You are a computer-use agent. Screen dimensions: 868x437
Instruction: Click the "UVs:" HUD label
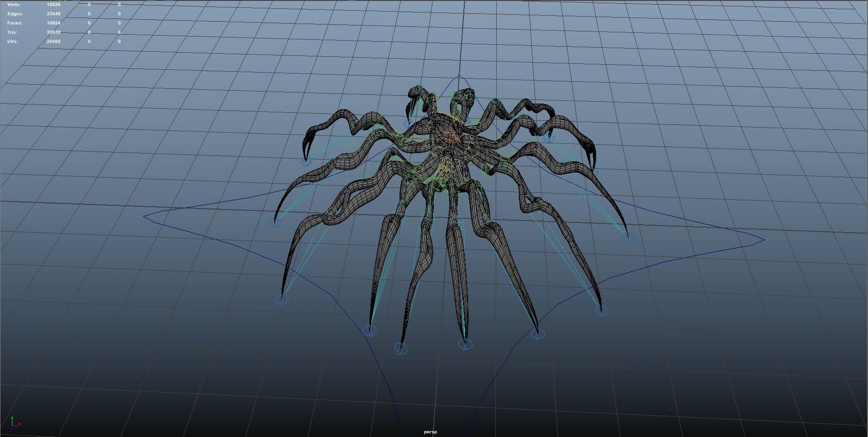(12, 42)
